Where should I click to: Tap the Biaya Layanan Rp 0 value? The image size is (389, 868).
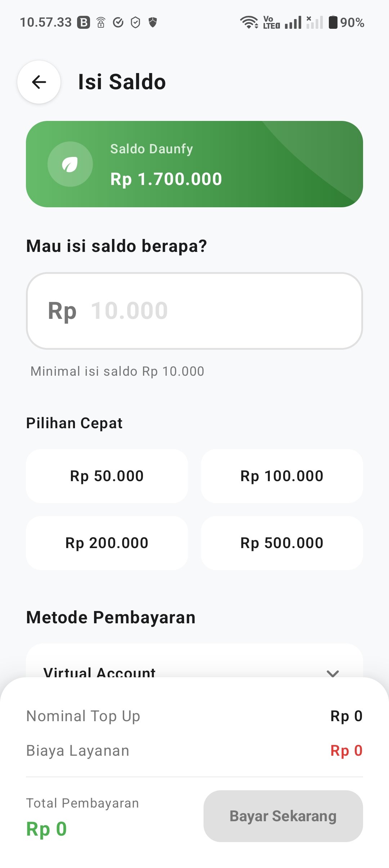pyautogui.click(x=346, y=751)
